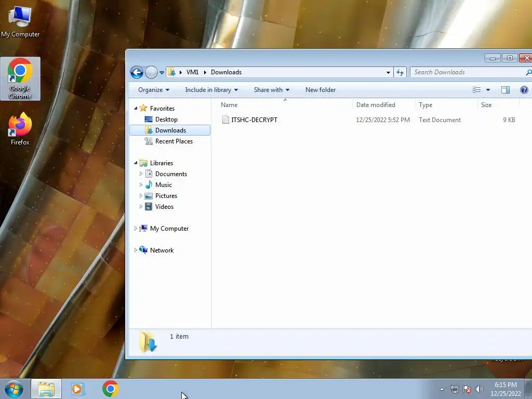
Task: Open Desktop in Favorites
Action: (x=166, y=119)
